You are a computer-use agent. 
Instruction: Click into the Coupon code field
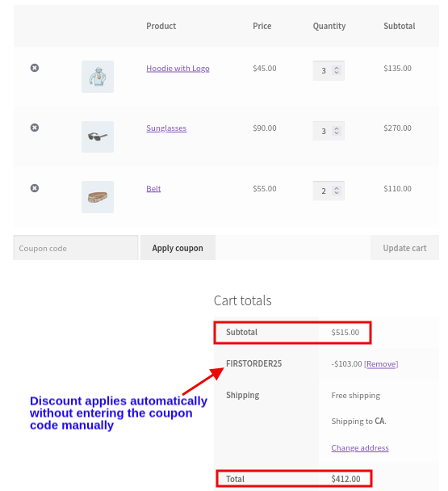point(75,248)
